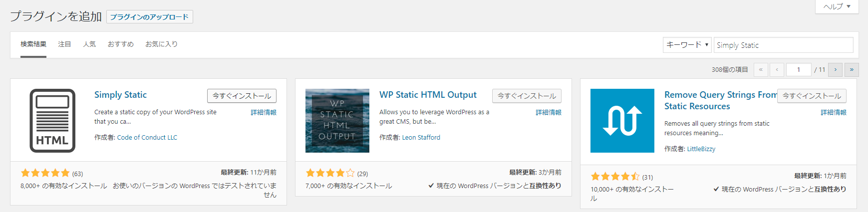Switch to the 注目 tab
Screen dimensions: 868x212
coord(64,44)
